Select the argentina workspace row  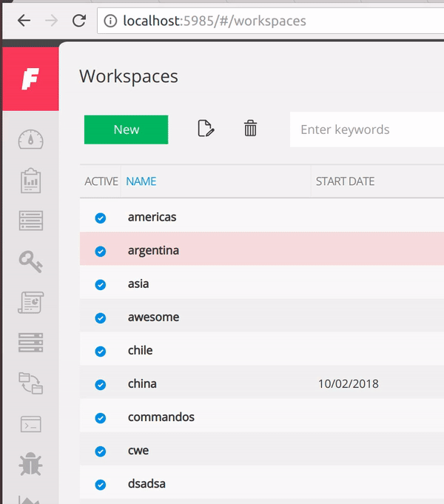[262, 249]
